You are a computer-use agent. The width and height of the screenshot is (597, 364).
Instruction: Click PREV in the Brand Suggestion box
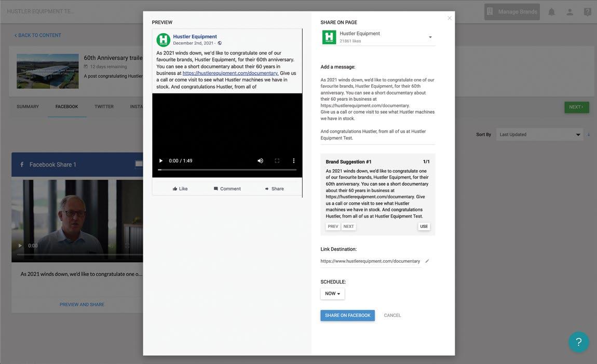pyautogui.click(x=333, y=226)
